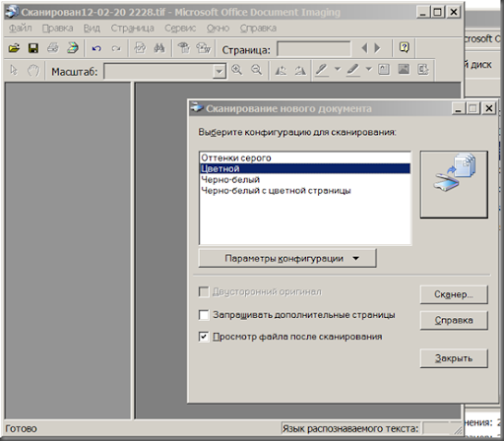Click the Open file folder icon
This screenshot has width=504, height=441.
tap(14, 48)
